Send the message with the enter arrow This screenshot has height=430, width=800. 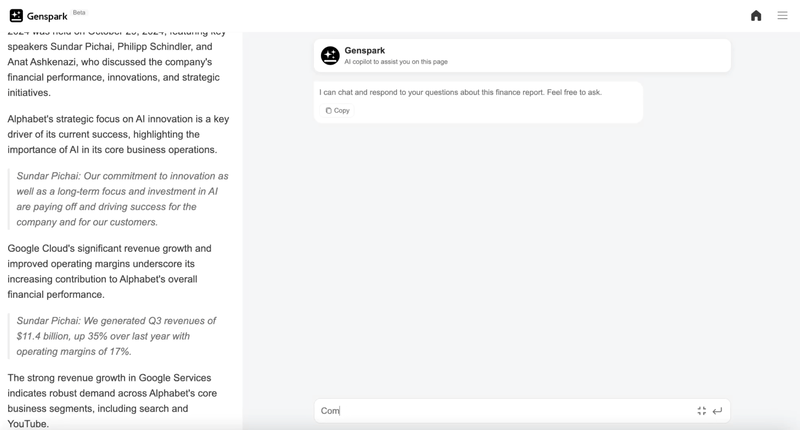coord(717,411)
